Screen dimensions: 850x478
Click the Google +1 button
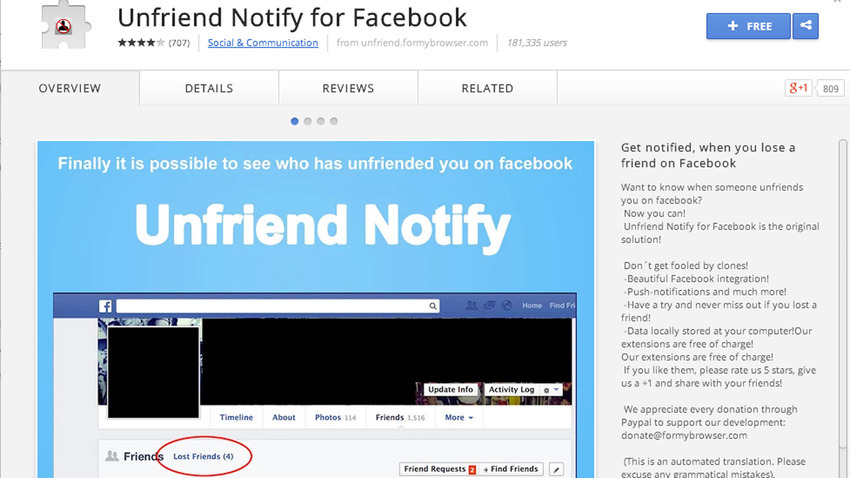coord(798,89)
